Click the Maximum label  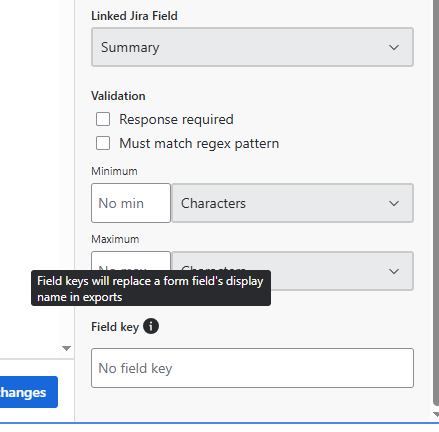(115, 239)
